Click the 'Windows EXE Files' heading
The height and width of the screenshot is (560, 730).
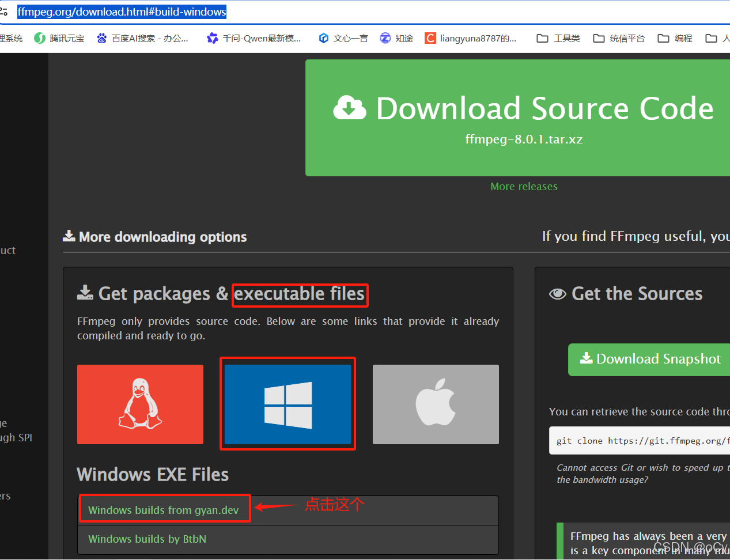pyautogui.click(x=153, y=475)
